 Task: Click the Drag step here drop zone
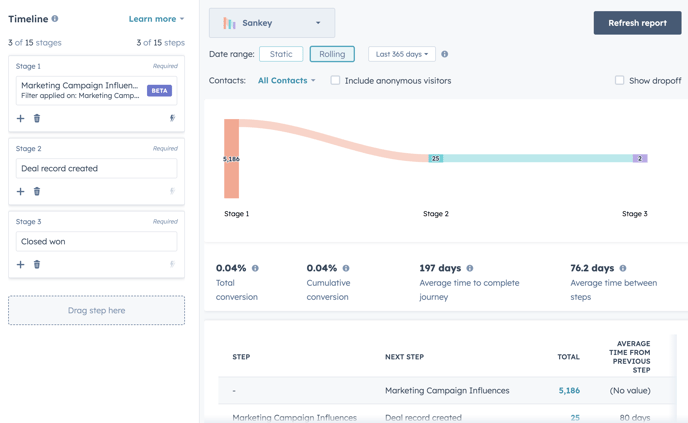click(x=97, y=310)
